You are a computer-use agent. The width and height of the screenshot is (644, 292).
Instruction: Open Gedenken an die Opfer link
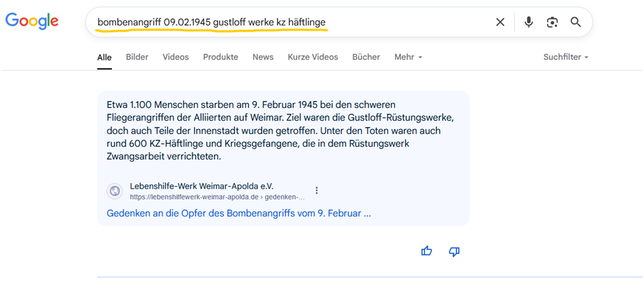click(x=239, y=213)
